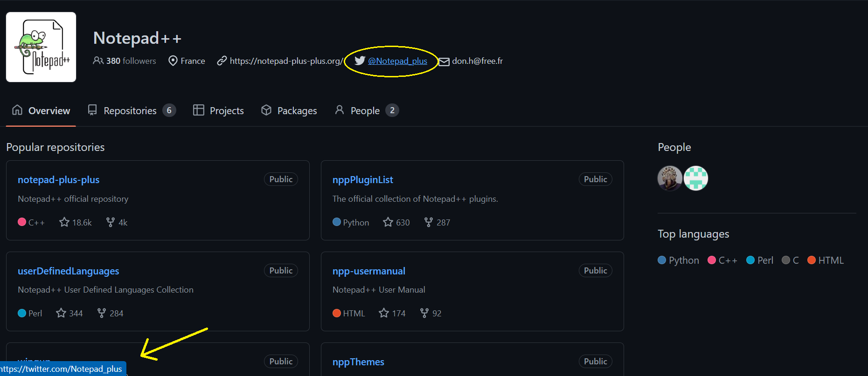
Task: Click the C++ language color dot on notepad-plus-plus
Action: click(21, 222)
